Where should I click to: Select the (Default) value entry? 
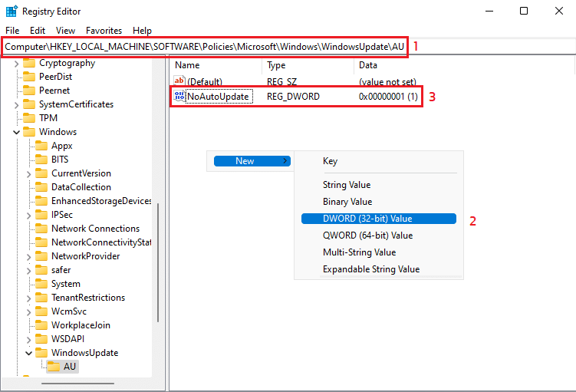pyautogui.click(x=205, y=81)
